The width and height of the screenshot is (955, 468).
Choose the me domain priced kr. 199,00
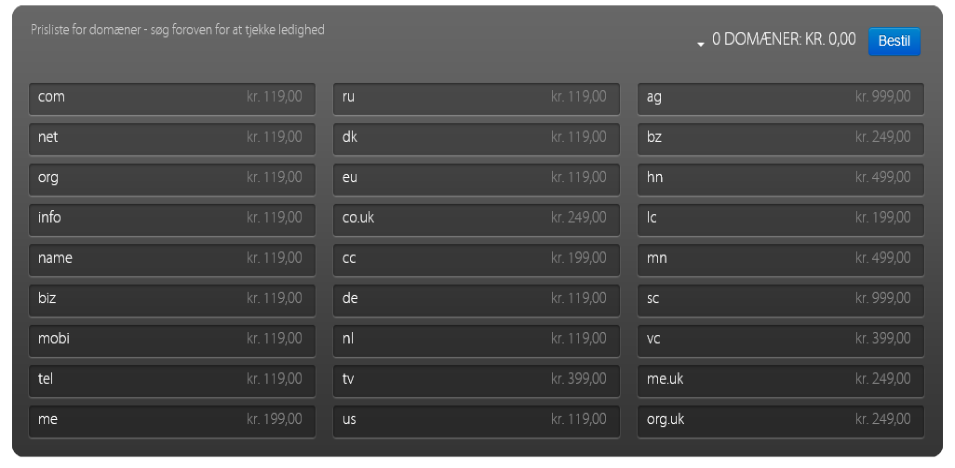172,420
